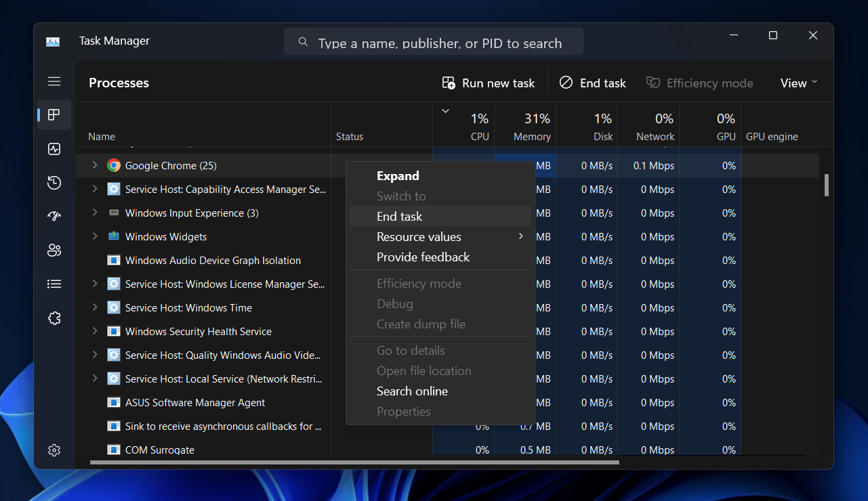Image resolution: width=868 pixels, height=501 pixels.
Task: Click the Quality Windows Audio Video service icon
Action: pyautogui.click(x=114, y=355)
